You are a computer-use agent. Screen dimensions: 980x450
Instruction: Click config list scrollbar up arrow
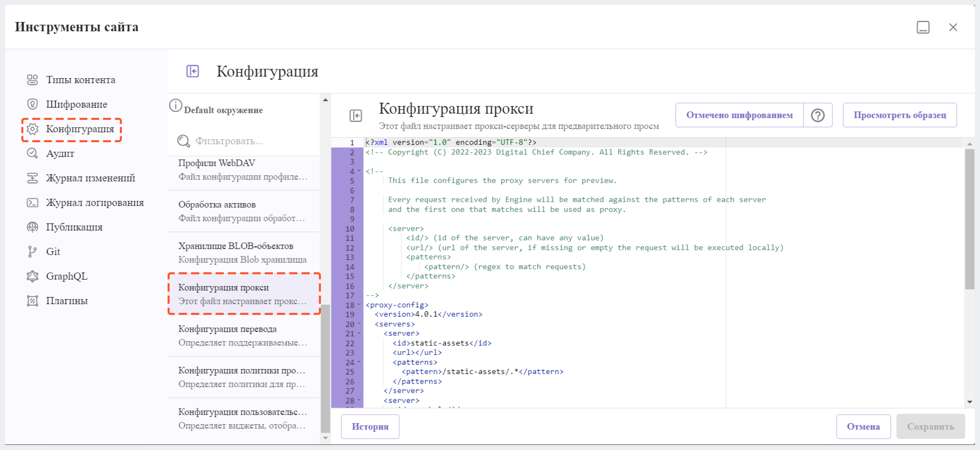[x=325, y=100]
